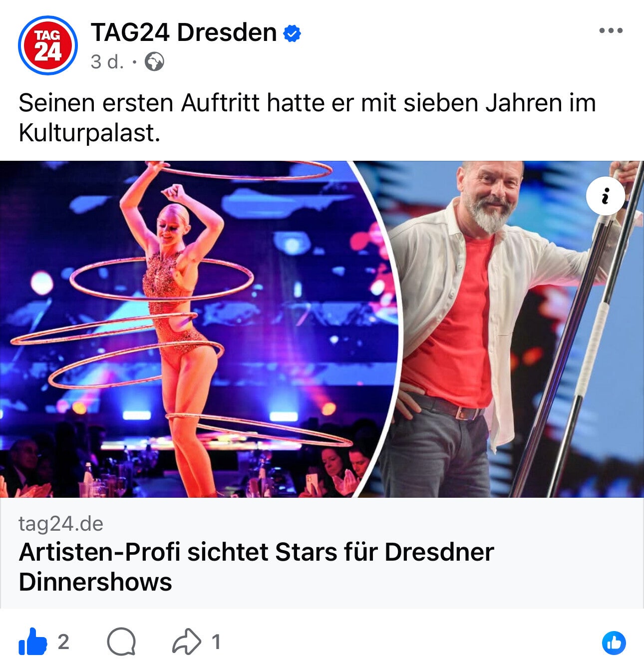The height and width of the screenshot is (672, 644).
Task: View the share count '1'
Action: [x=216, y=642]
